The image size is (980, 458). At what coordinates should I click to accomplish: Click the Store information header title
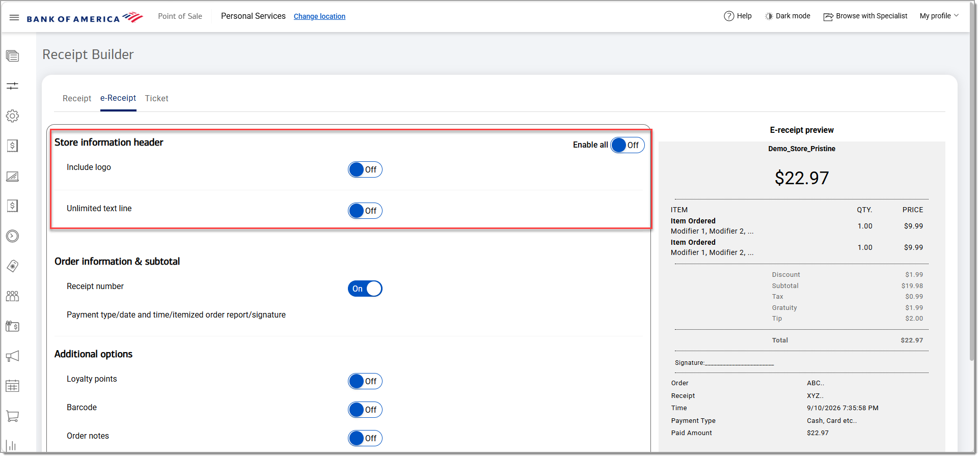point(109,142)
